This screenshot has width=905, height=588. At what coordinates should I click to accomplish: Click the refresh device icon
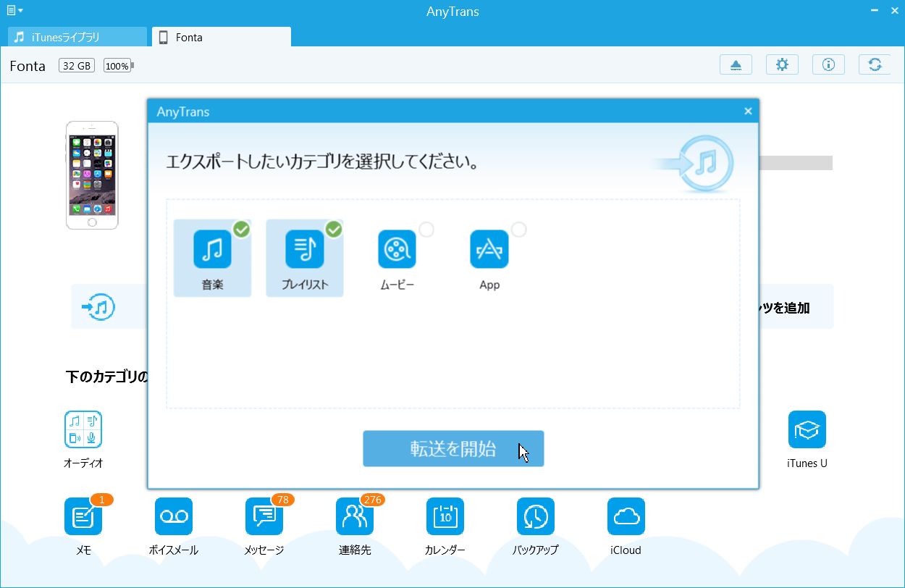(875, 64)
